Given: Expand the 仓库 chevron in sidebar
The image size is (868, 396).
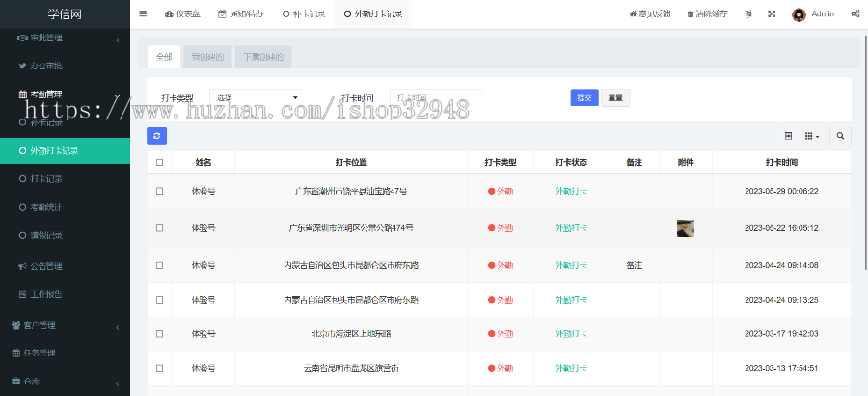Looking at the screenshot, I should click(118, 383).
